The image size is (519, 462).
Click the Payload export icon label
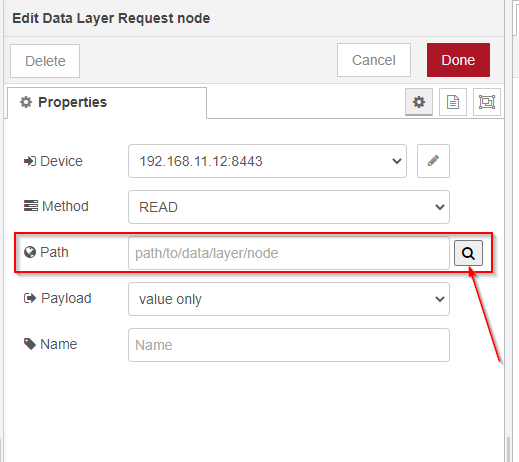tap(30, 298)
